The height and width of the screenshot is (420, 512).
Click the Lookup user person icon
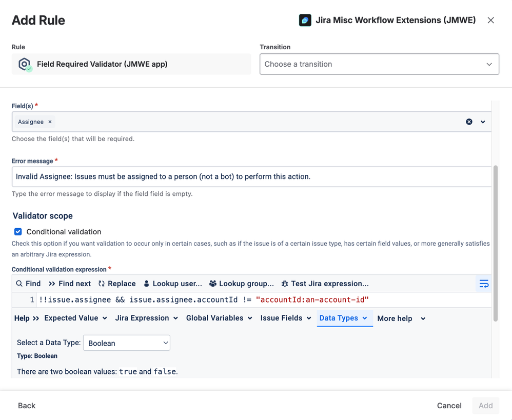(147, 284)
